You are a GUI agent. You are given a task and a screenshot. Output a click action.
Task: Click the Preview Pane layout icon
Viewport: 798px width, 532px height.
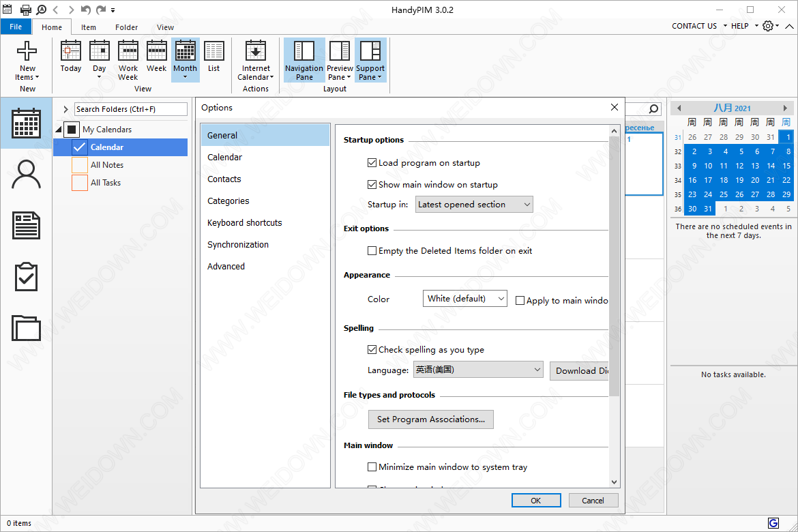pos(340,51)
